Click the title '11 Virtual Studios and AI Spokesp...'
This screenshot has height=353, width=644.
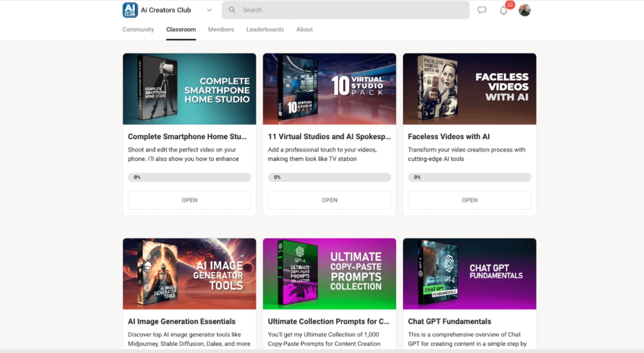coord(330,137)
